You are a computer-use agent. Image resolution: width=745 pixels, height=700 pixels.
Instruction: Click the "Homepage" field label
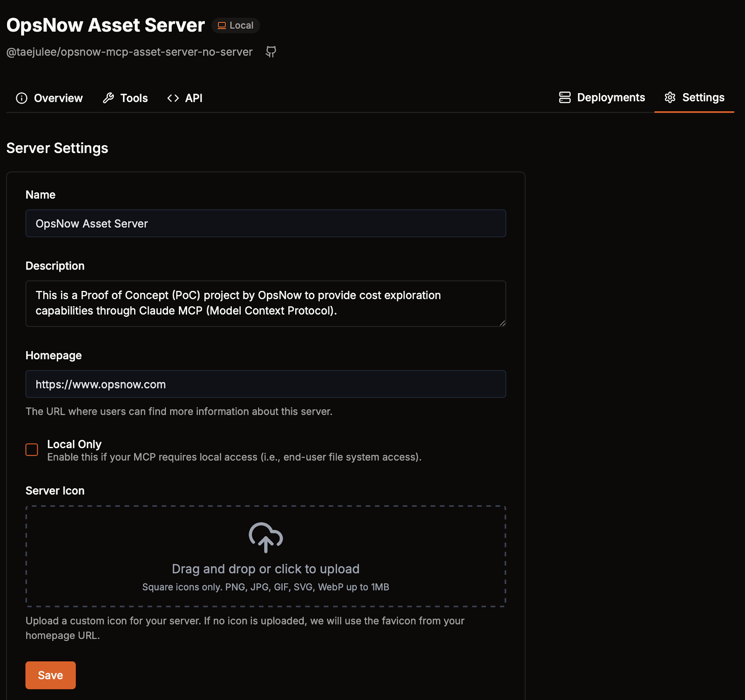[x=54, y=356]
